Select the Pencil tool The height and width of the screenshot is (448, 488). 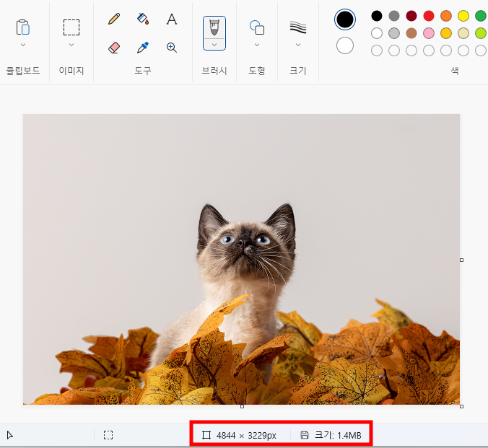[114, 19]
